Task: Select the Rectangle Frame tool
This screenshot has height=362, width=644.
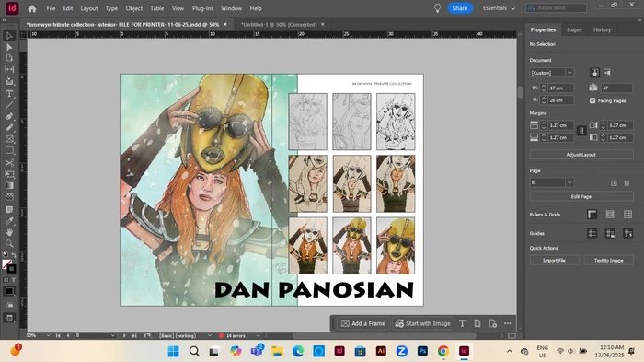Action: pos(9,139)
